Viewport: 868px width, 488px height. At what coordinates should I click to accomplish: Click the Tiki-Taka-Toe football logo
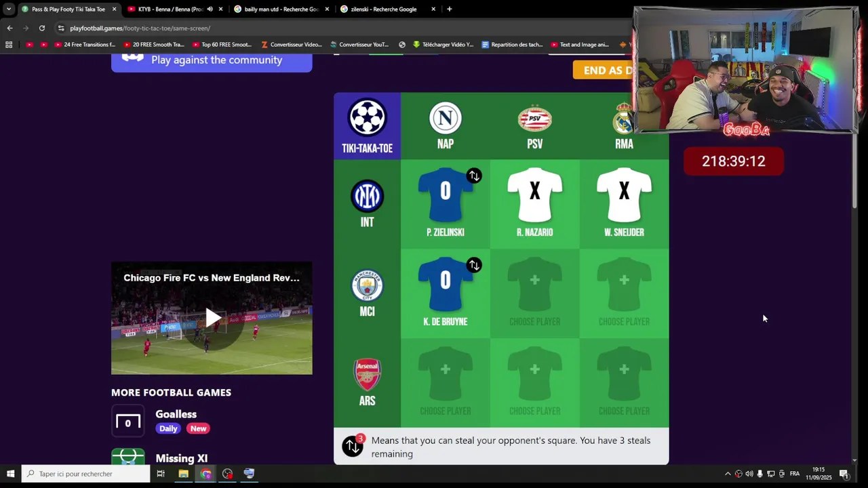[x=367, y=118]
